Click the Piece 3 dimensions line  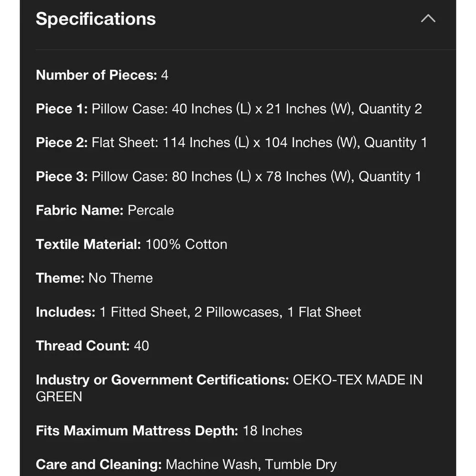[x=228, y=177]
